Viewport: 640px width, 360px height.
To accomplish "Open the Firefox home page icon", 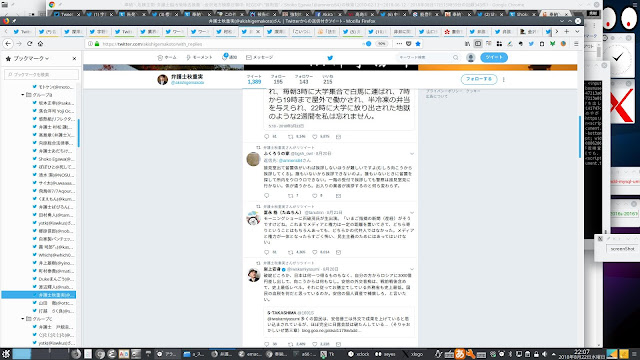I will click(40, 44).
